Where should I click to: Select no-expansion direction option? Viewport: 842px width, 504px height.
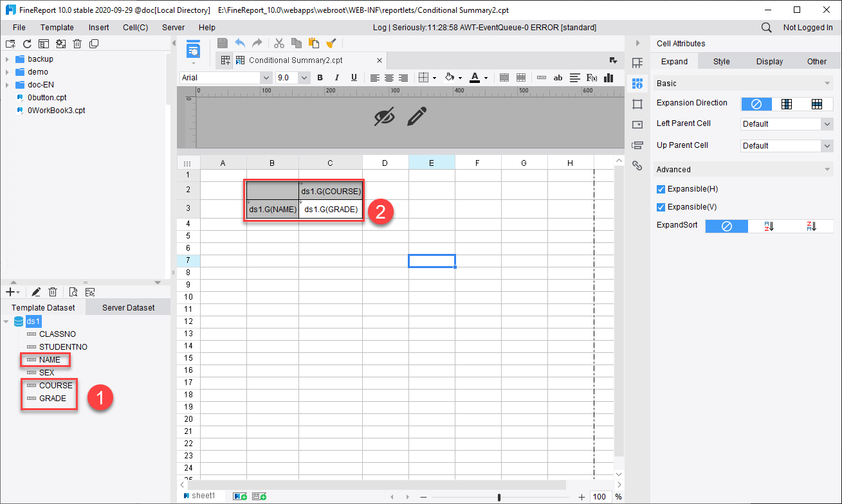[x=756, y=104]
